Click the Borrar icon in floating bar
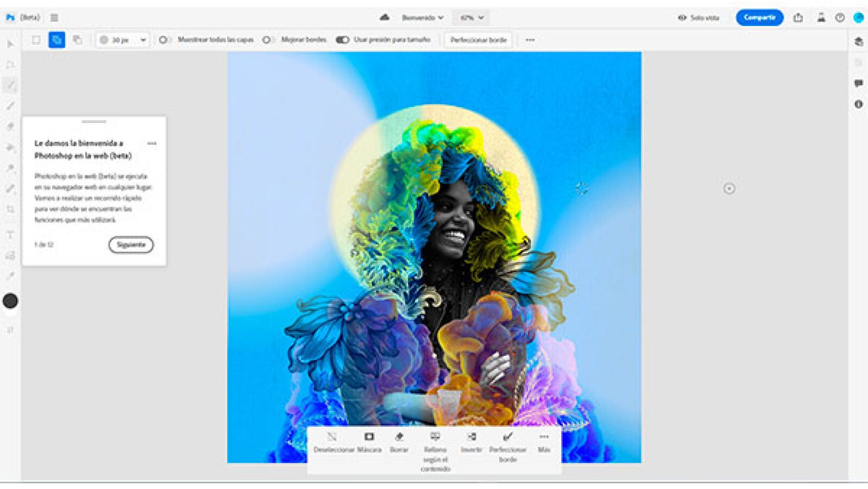 399,437
